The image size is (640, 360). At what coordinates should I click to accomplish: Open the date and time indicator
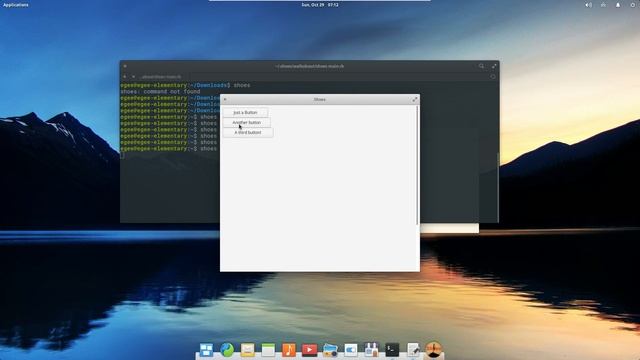tap(320, 5)
